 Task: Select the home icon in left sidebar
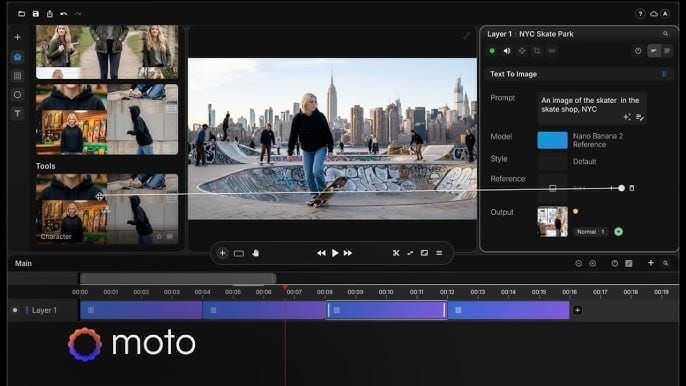(18, 57)
